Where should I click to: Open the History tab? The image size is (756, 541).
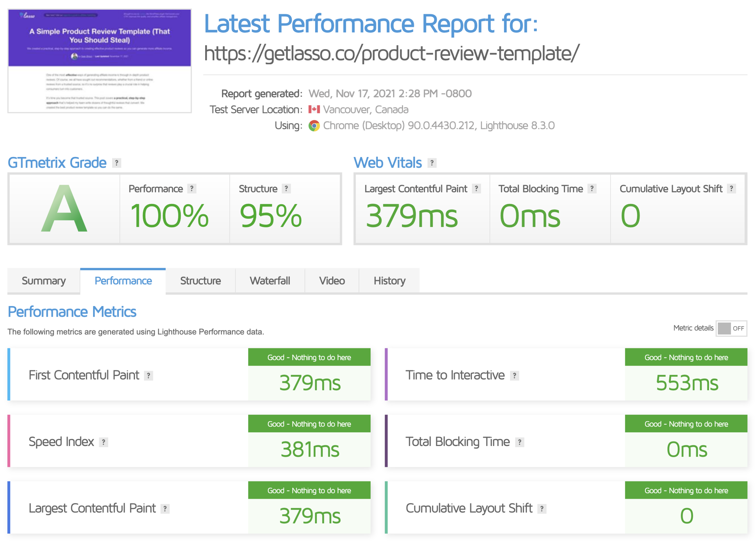(x=389, y=281)
